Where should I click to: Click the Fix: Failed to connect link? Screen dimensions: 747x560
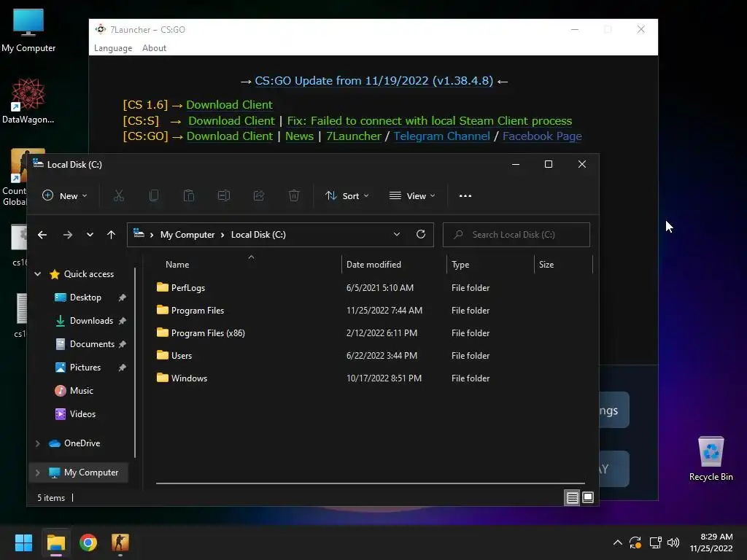point(429,121)
